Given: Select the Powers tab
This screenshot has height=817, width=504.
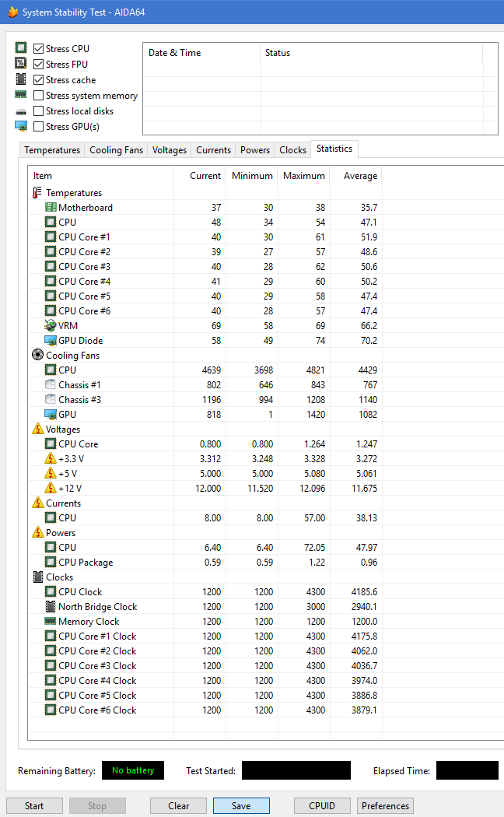Looking at the screenshot, I should click(x=255, y=150).
